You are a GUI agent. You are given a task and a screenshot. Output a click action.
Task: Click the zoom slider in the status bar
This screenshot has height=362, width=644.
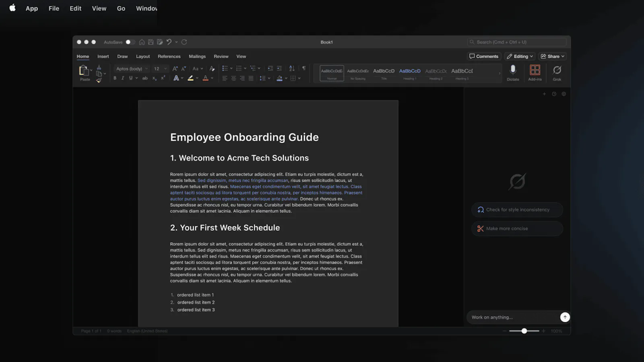pos(524,331)
